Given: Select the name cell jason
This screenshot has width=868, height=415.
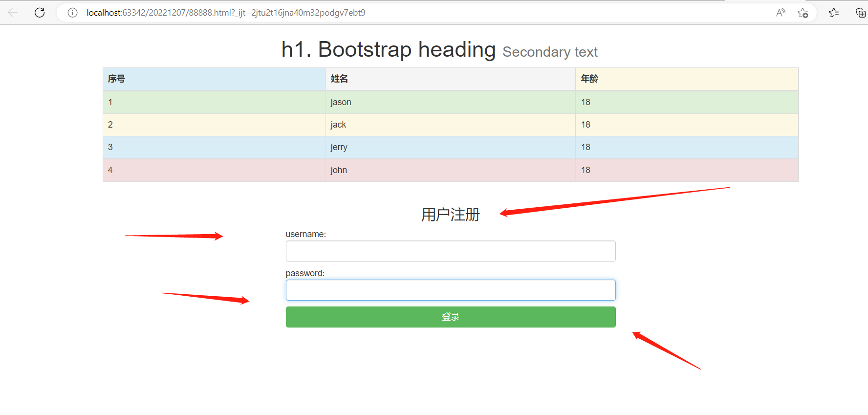Looking at the screenshot, I should 450,102.
